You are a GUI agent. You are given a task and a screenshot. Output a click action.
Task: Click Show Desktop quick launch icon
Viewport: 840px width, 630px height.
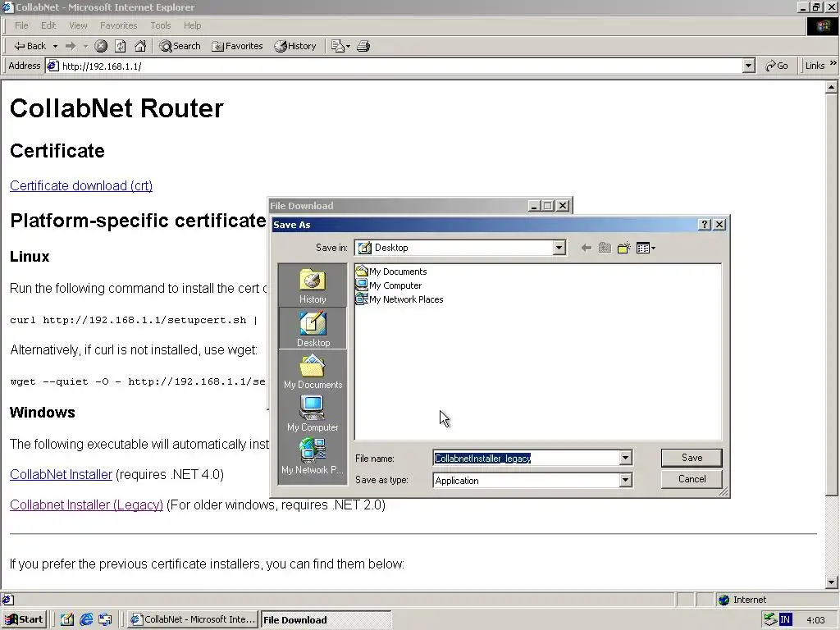pos(67,620)
